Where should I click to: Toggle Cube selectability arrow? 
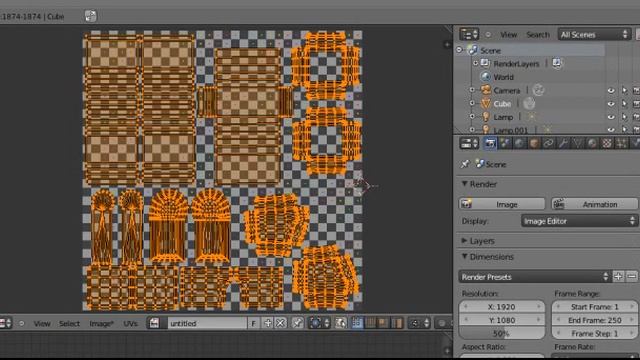coord(624,104)
